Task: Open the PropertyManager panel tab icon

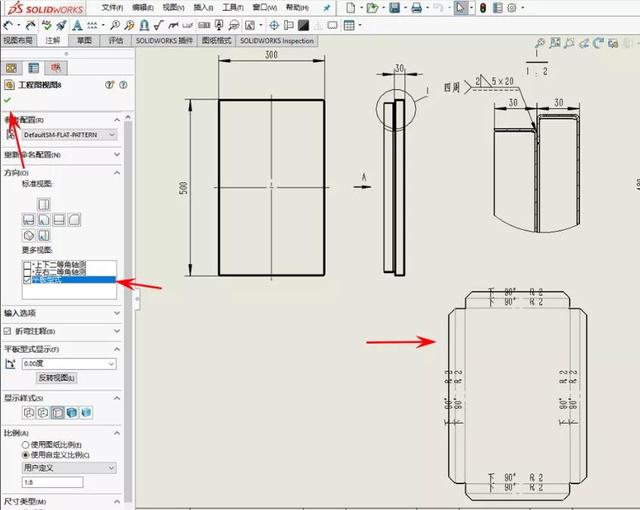Action: [x=33, y=68]
